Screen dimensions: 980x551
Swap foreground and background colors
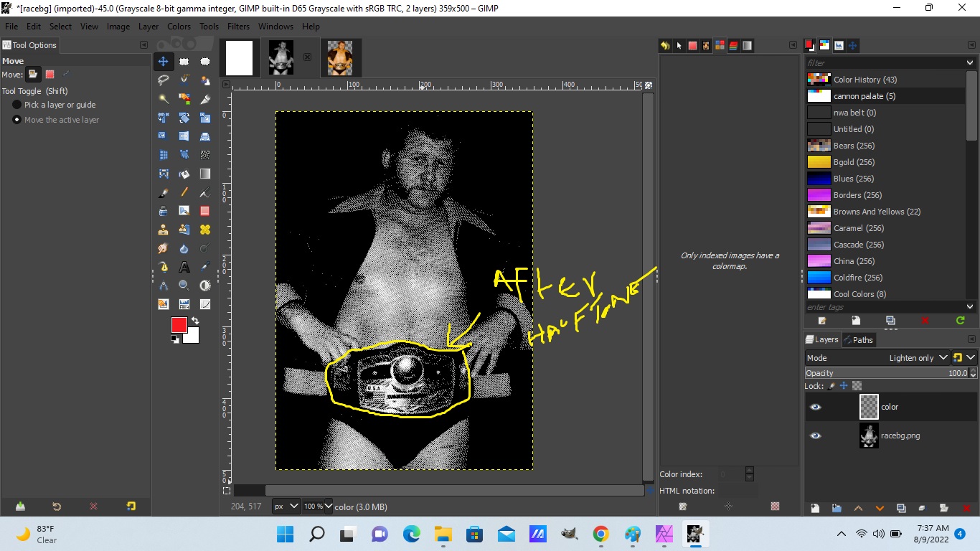(x=194, y=321)
